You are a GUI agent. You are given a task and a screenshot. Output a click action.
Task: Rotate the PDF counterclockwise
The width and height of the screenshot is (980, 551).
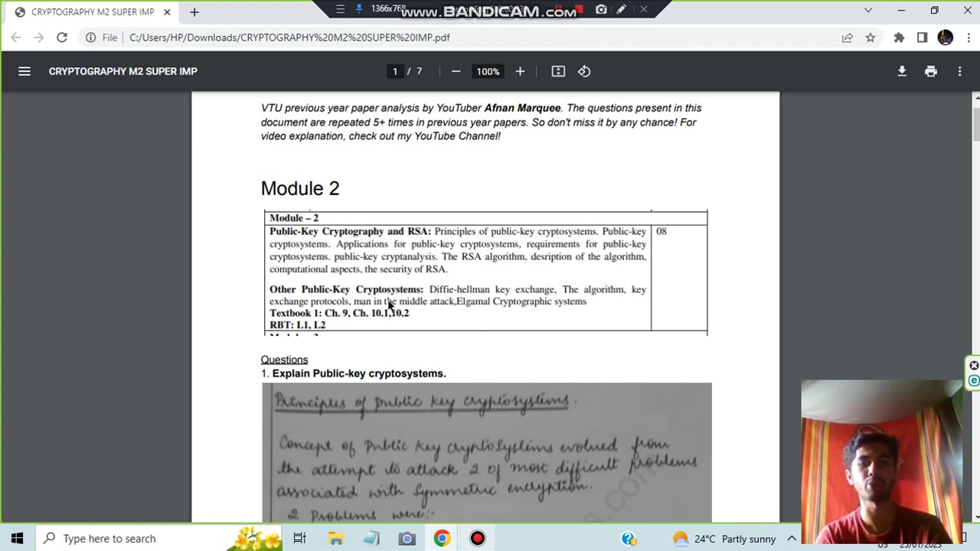click(584, 71)
